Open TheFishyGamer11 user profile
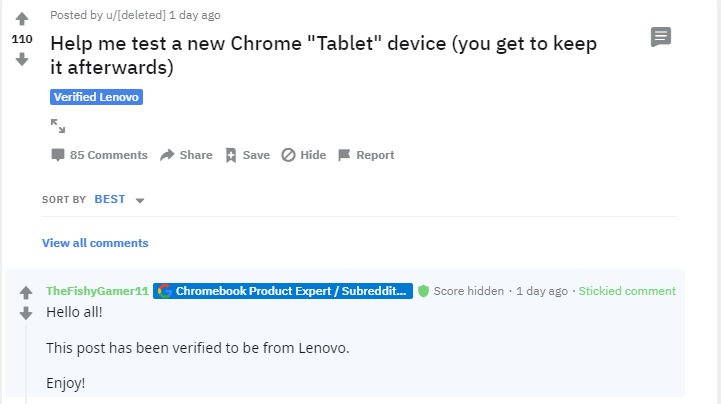 (x=97, y=291)
